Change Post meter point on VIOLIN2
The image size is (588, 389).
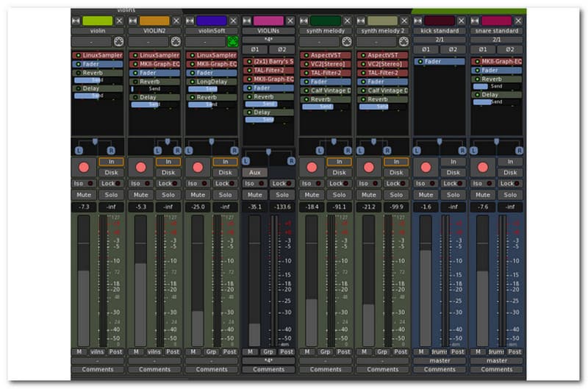coord(173,351)
